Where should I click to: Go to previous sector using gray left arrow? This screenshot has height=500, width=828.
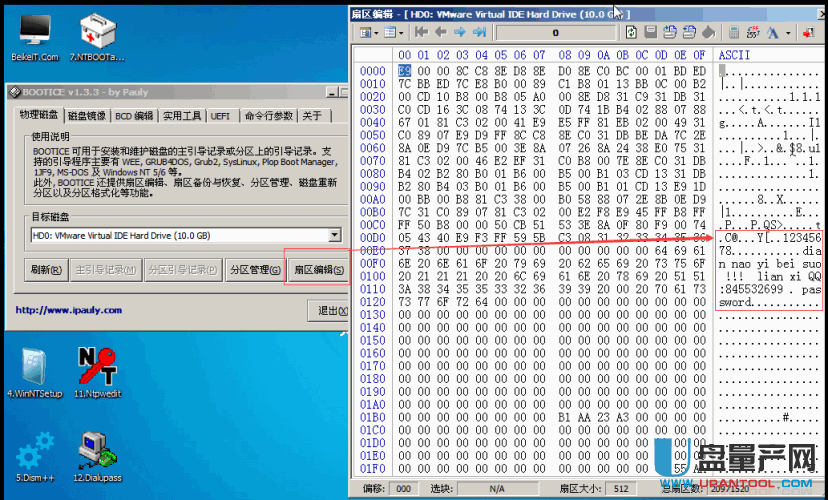click(440, 32)
